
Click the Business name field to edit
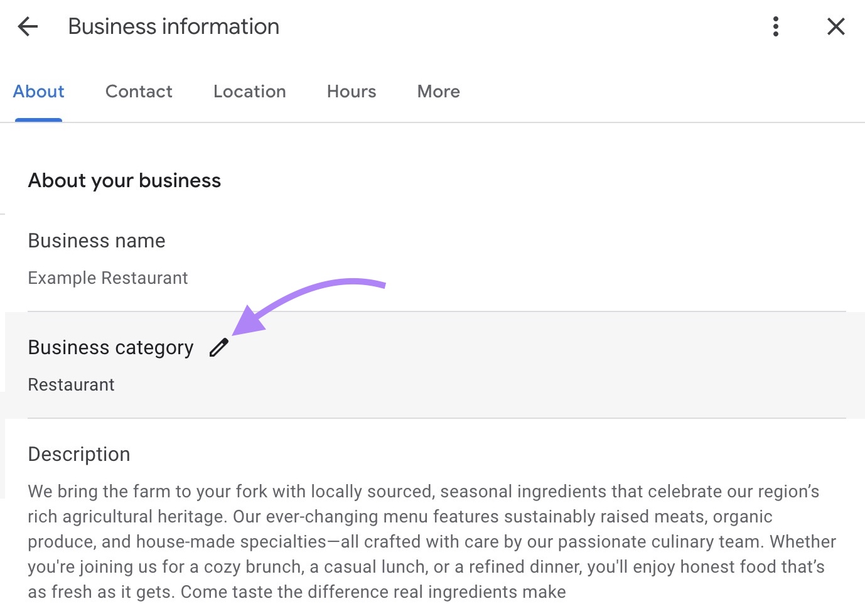[96, 240]
